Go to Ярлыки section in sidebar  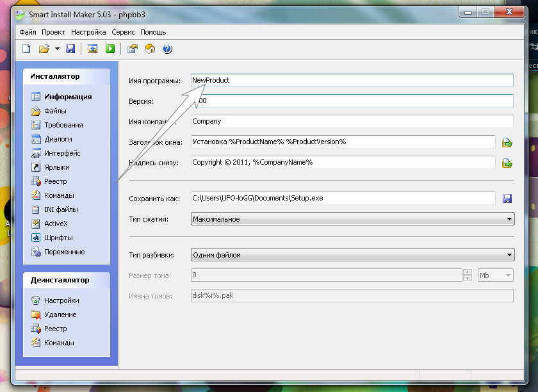(56, 167)
